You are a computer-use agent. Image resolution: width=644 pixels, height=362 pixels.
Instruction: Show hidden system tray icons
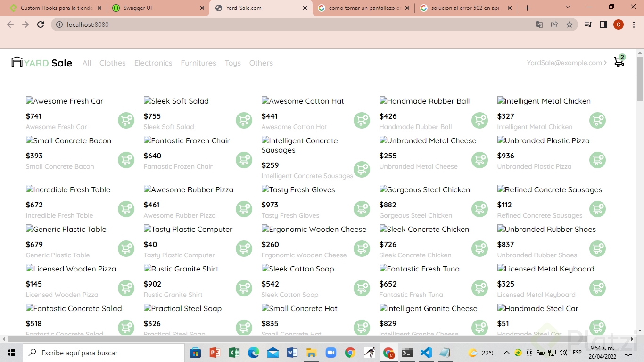pyautogui.click(x=507, y=353)
